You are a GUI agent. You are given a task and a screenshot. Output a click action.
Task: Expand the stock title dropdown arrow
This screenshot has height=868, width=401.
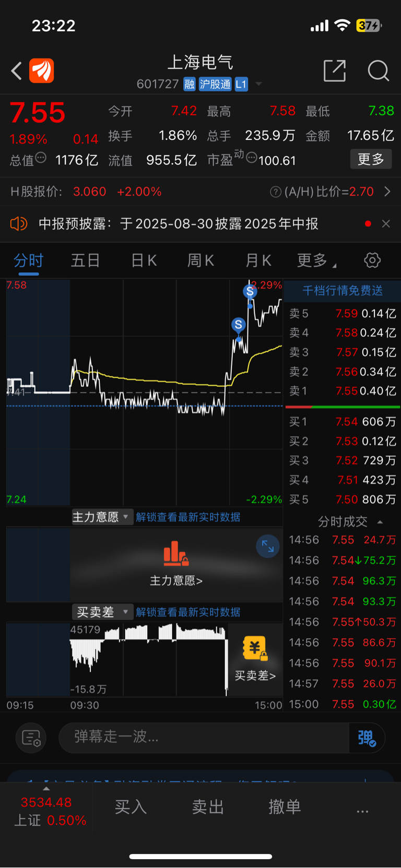[258, 84]
